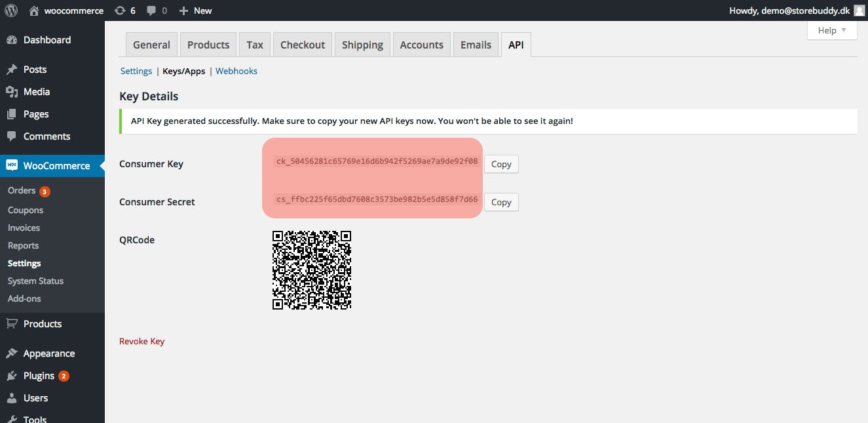Click the Plugins update count badge

64,376
